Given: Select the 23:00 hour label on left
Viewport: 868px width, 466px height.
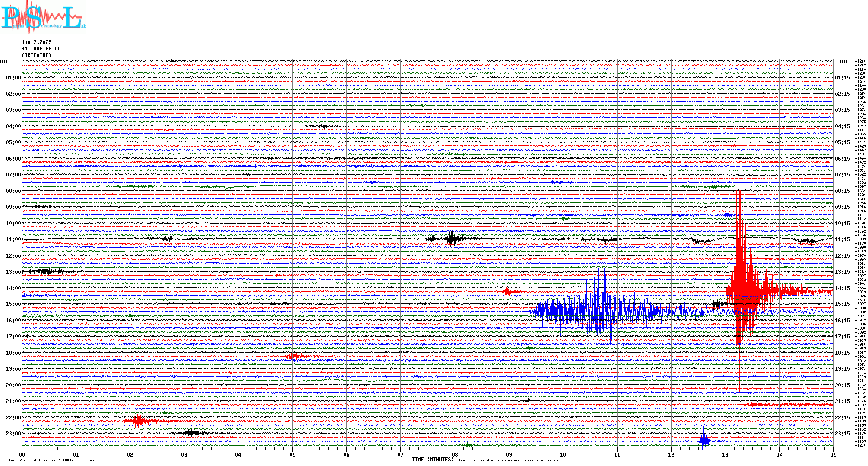Looking at the screenshot, I should coord(13,434).
